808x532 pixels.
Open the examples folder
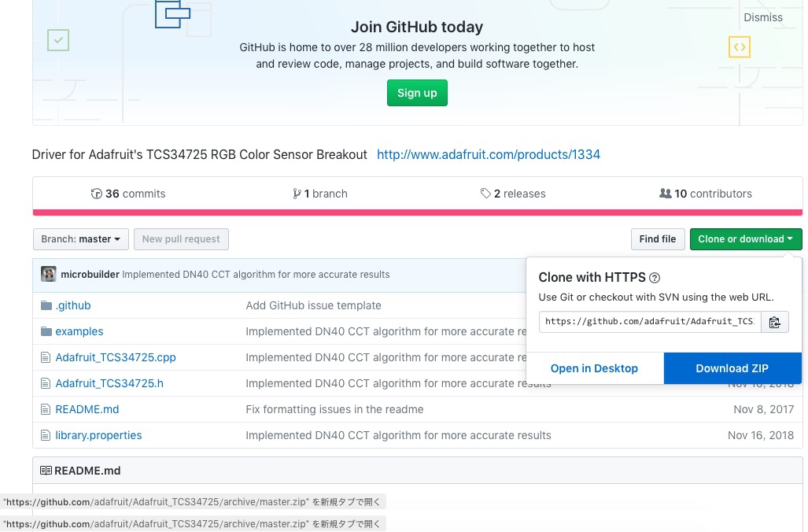(79, 331)
